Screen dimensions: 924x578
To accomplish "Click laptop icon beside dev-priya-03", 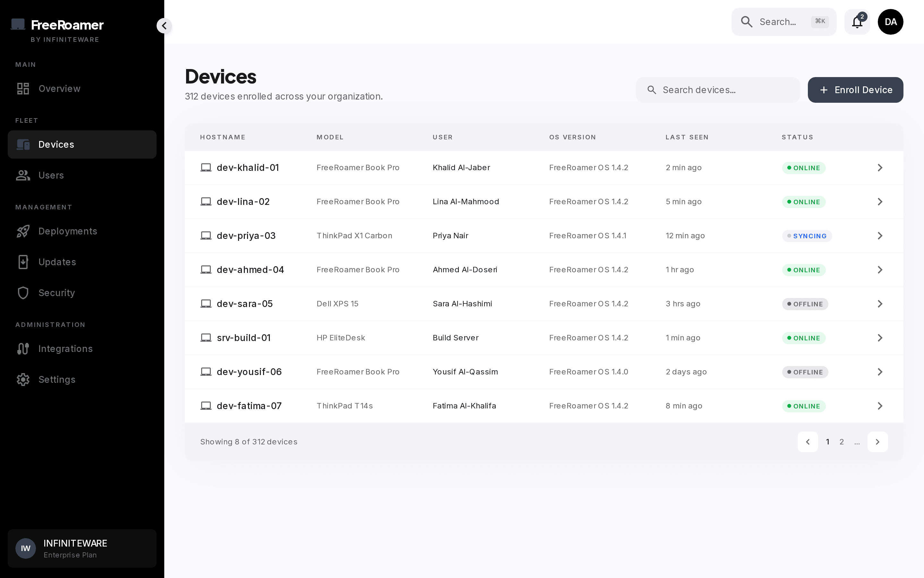I will pos(206,235).
